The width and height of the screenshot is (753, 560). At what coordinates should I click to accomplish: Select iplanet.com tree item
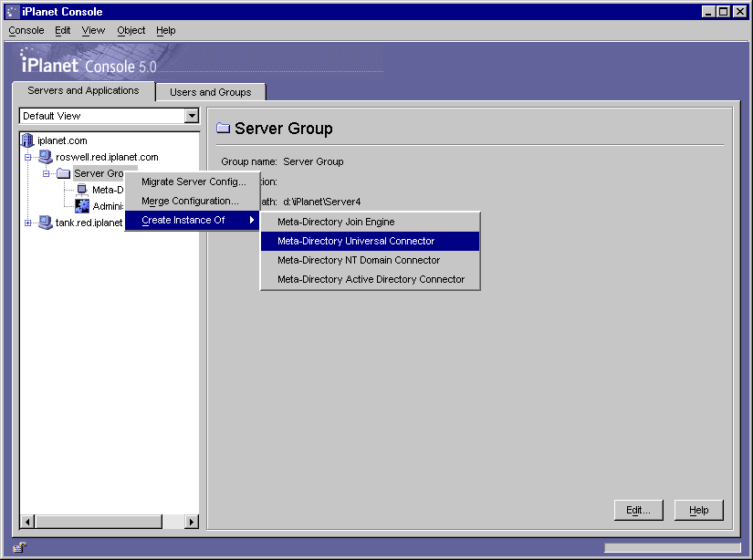pyautogui.click(x=62, y=140)
